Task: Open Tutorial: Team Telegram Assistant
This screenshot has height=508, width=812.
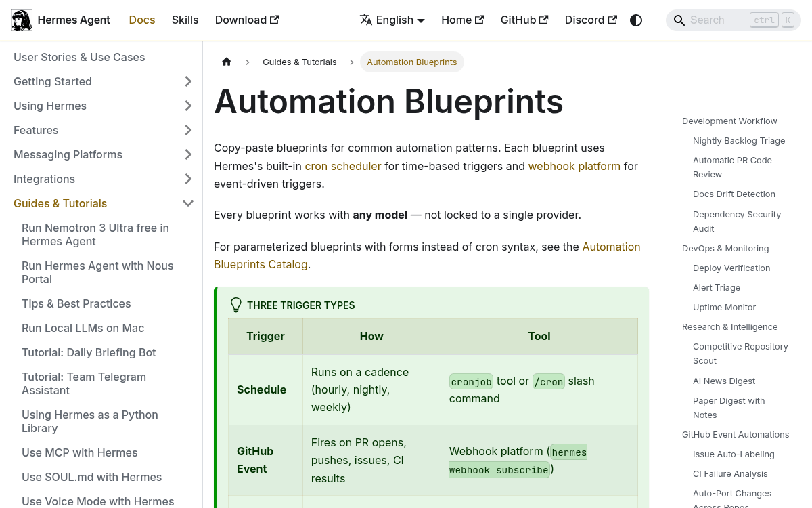Action: tap(84, 383)
